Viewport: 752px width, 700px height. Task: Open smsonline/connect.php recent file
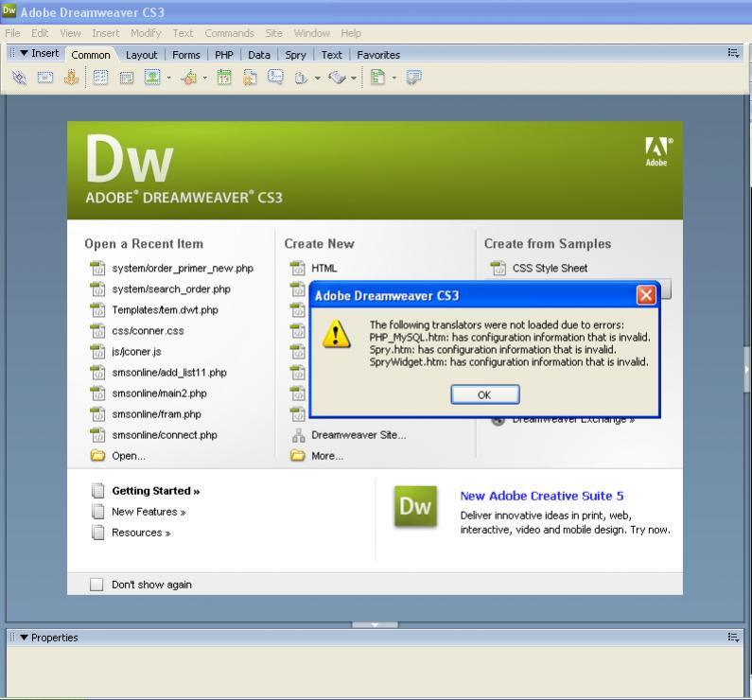click(x=165, y=435)
